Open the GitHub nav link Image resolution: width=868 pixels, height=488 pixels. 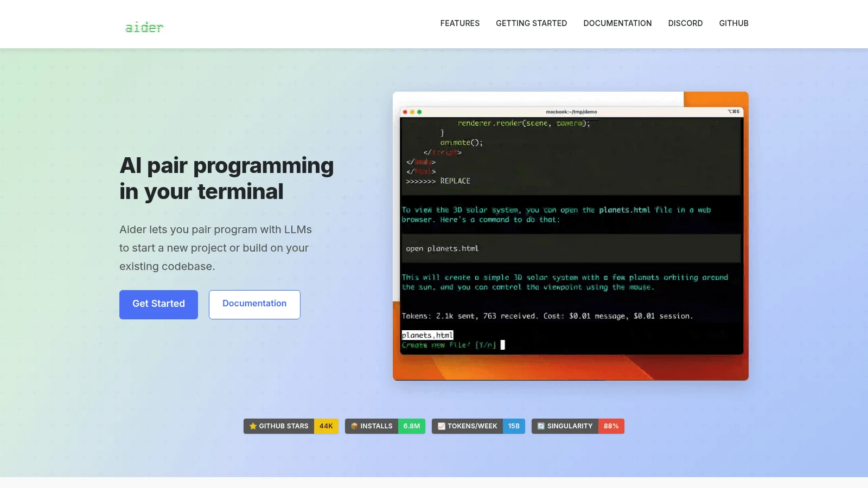(733, 23)
